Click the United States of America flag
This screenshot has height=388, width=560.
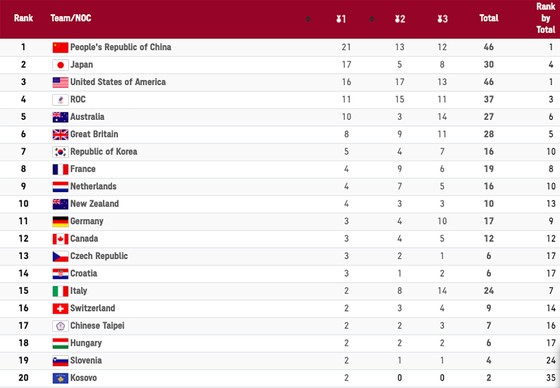pyautogui.click(x=60, y=82)
